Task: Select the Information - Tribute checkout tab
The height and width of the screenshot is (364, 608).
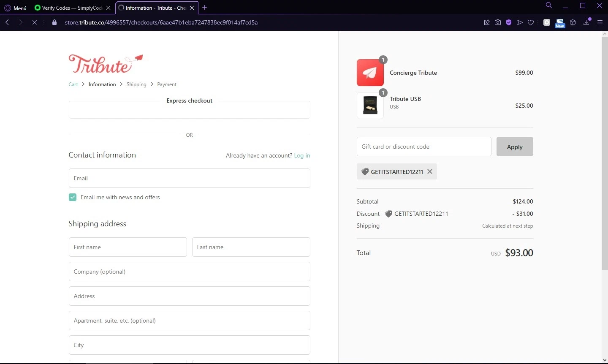Action: 152,8
